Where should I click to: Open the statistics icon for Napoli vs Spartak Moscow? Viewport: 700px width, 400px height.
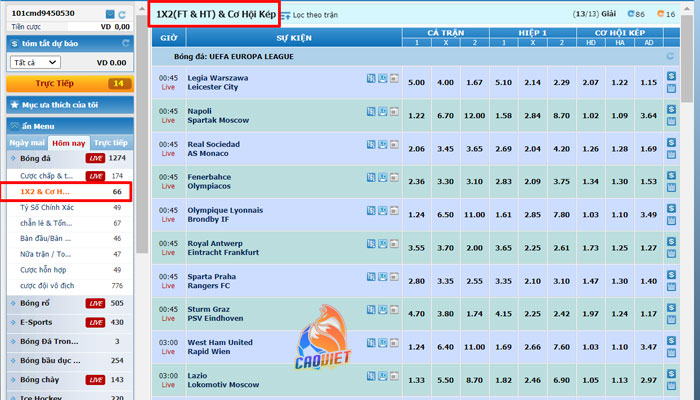coord(371,111)
